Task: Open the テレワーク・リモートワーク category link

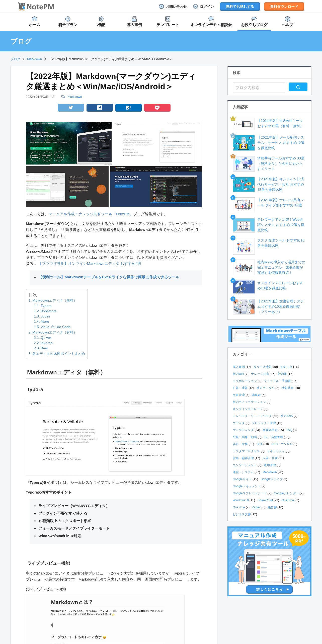Action: point(252,416)
